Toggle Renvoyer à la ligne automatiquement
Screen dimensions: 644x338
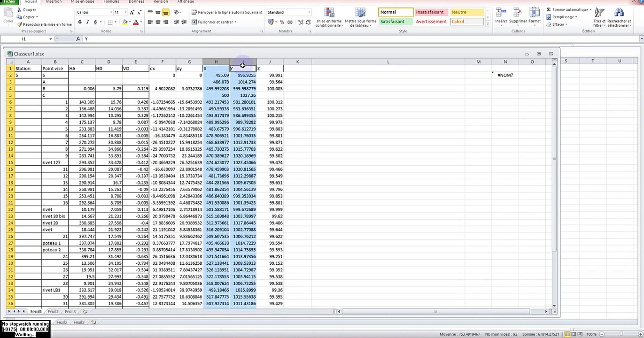(227, 12)
